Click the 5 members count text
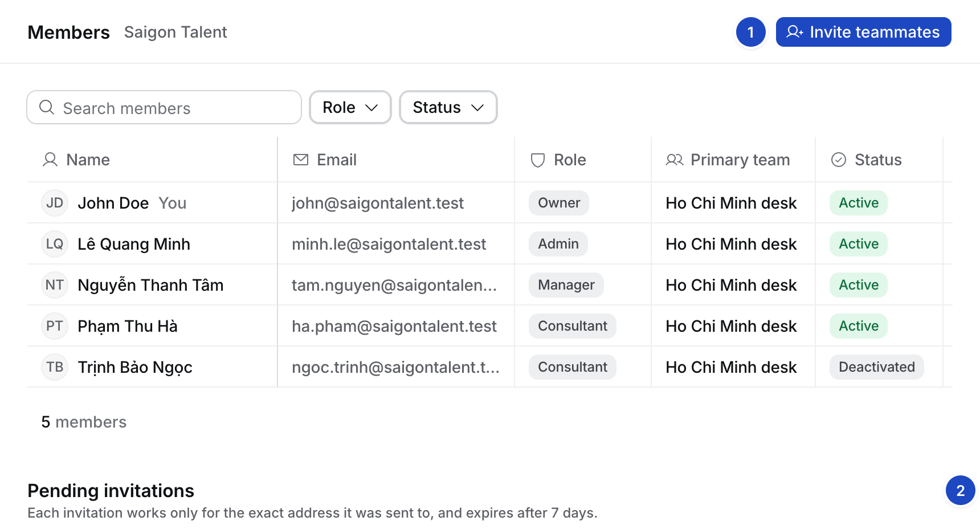980x529 pixels. point(84,422)
